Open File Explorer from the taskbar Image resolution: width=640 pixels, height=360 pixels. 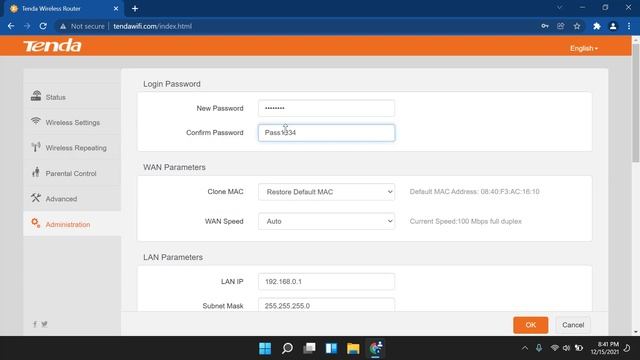(353, 348)
